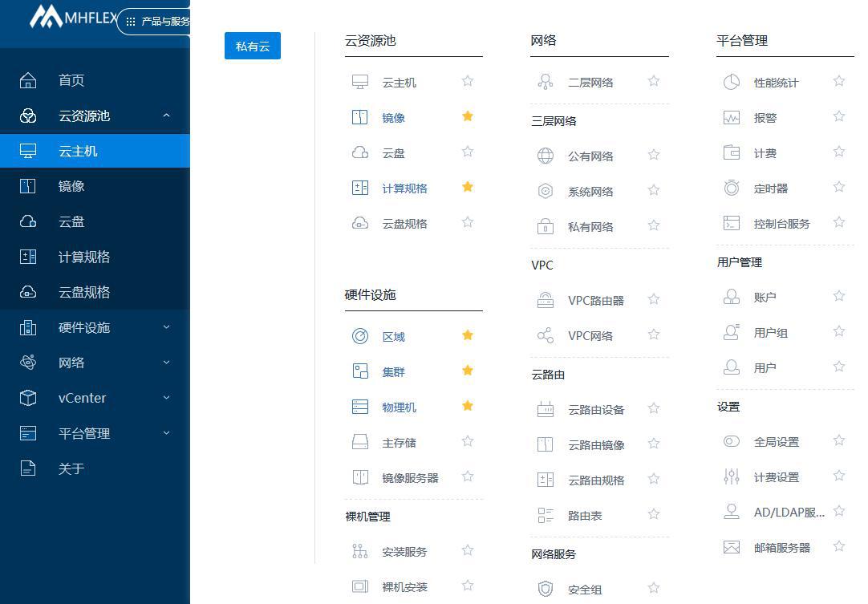Click the 集群 icon under 硬件设施

click(x=360, y=371)
